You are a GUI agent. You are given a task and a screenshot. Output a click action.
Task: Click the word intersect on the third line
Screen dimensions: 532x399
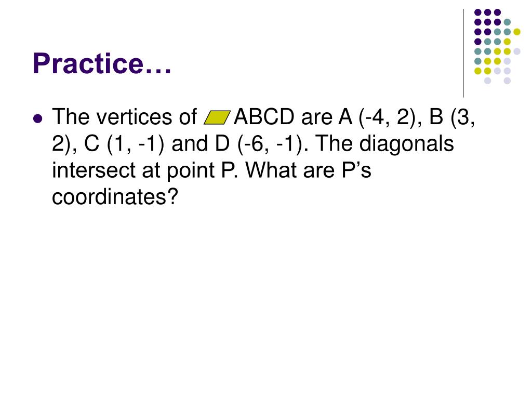tap(94, 170)
